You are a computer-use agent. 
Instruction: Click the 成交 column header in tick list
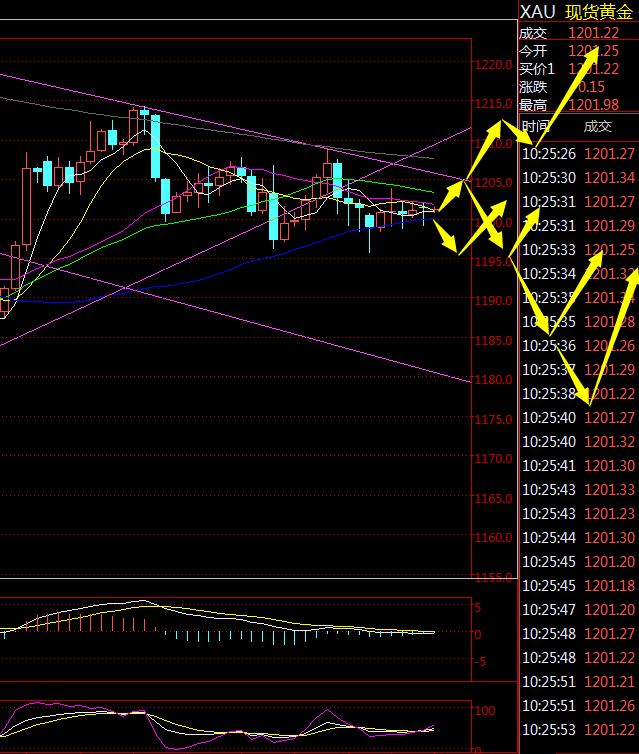point(597,126)
